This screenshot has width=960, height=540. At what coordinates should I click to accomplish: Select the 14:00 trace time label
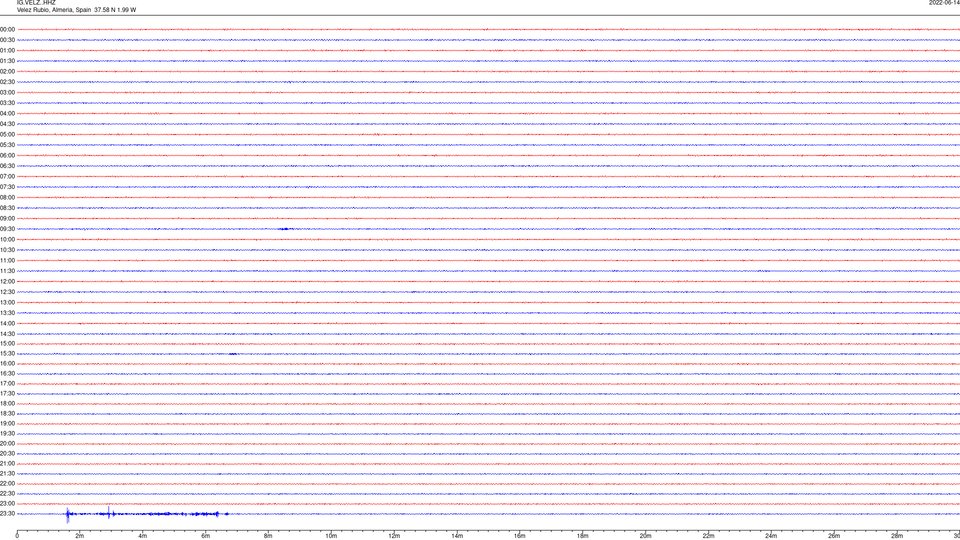(7, 323)
